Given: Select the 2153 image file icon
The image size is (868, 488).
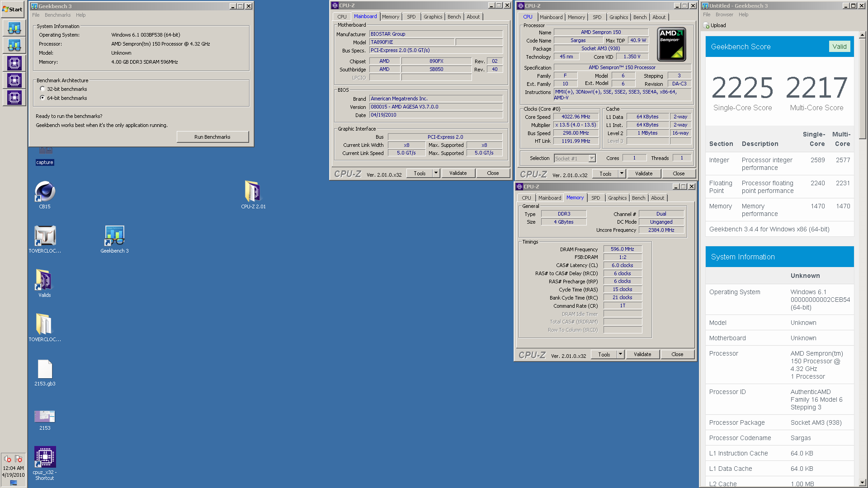Looking at the screenshot, I should [45, 420].
